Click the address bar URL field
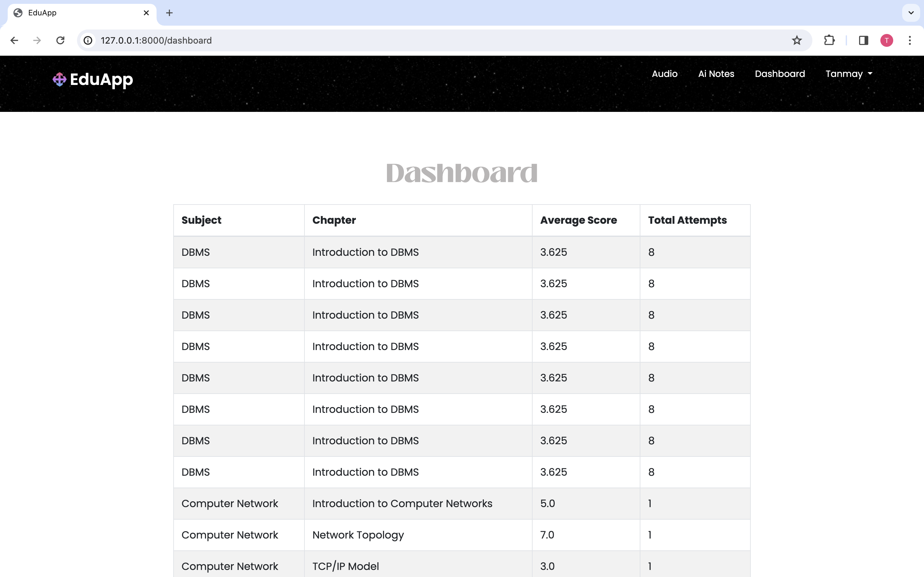The height and width of the screenshot is (577, 924). [420, 40]
